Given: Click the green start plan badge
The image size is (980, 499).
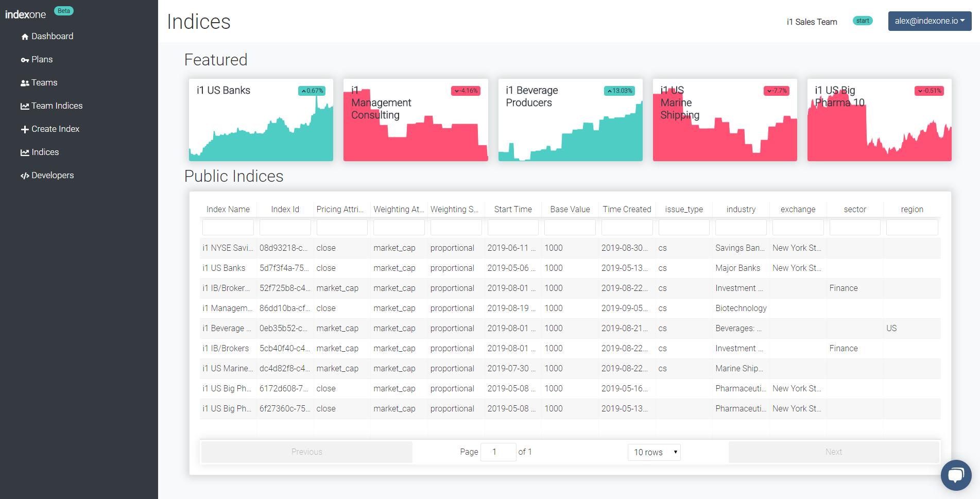Looking at the screenshot, I should click(863, 21).
